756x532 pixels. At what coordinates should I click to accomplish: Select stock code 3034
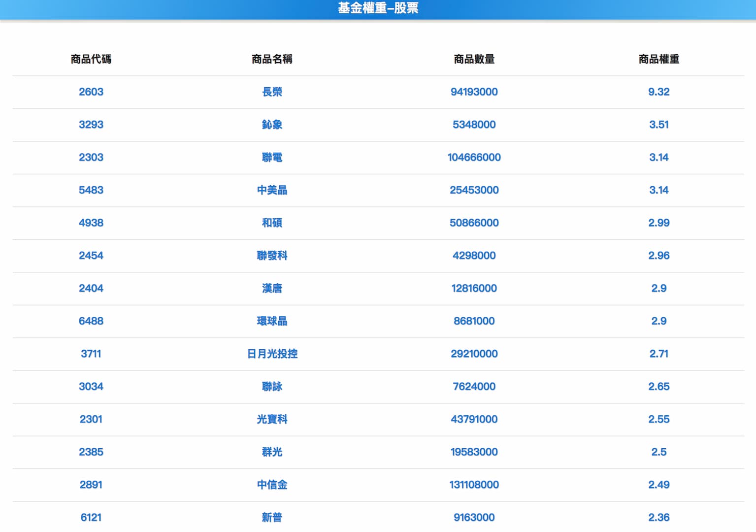tap(91, 387)
